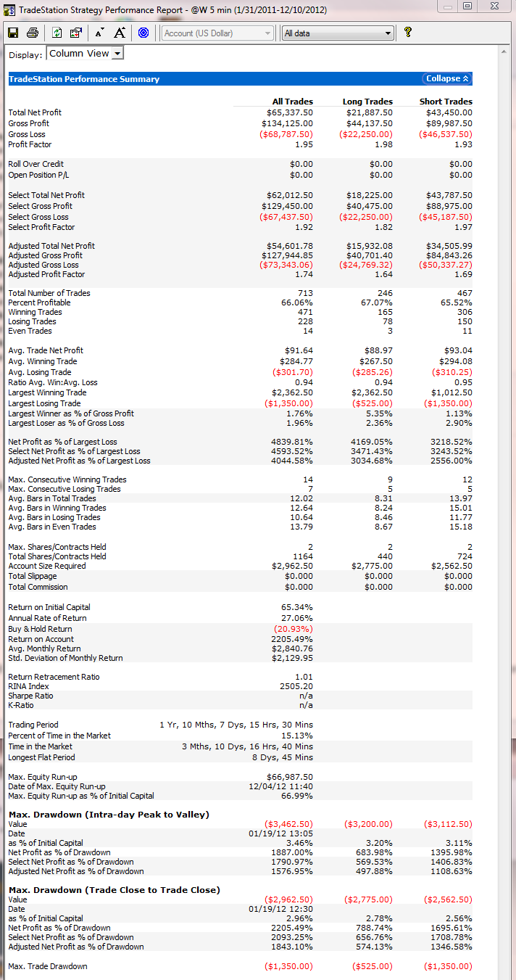Open the Account (US Dollar) dropdown
The image size is (516, 980).
click(x=217, y=33)
